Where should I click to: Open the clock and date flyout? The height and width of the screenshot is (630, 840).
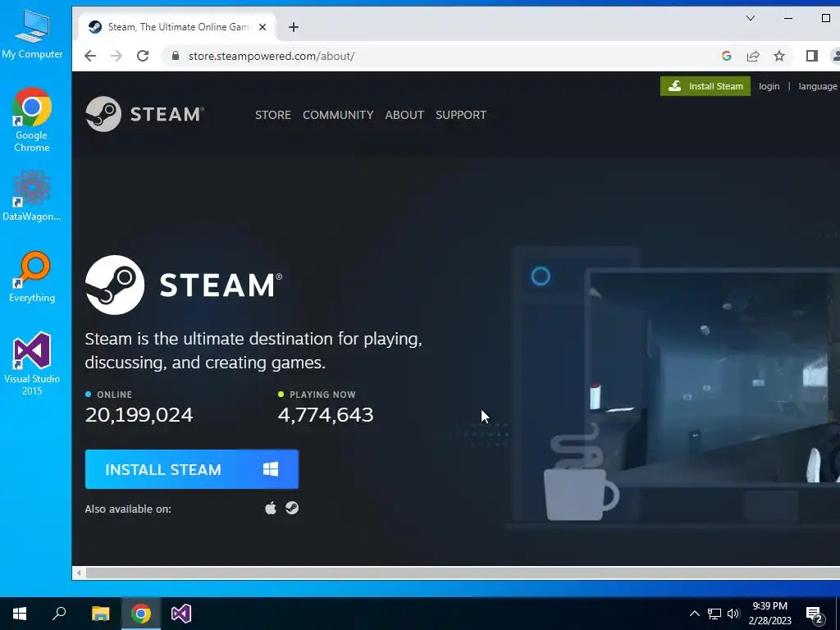(x=769, y=614)
